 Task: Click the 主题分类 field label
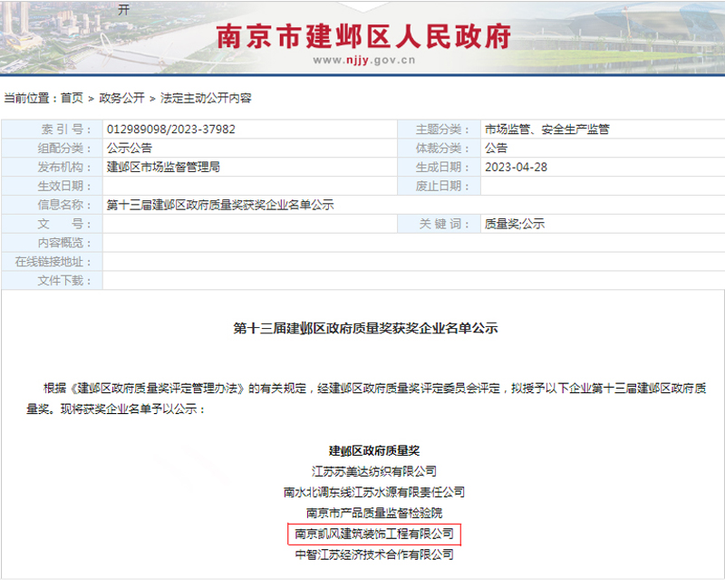point(442,129)
